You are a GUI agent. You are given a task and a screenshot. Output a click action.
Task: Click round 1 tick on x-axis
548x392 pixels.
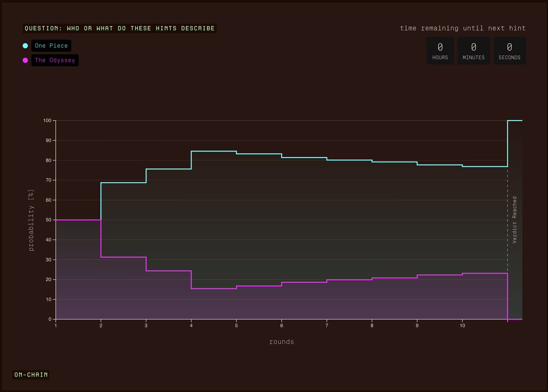click(56, 326)
